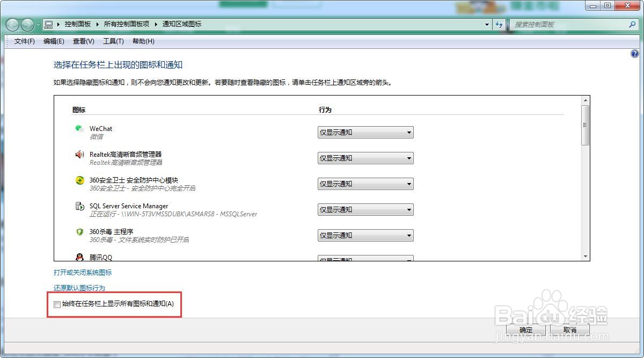Image resolution: width=644 pixels, height=358 pixels.
Task: Click the 360杀毒 shield icon
Action: (x=79, y=232)
